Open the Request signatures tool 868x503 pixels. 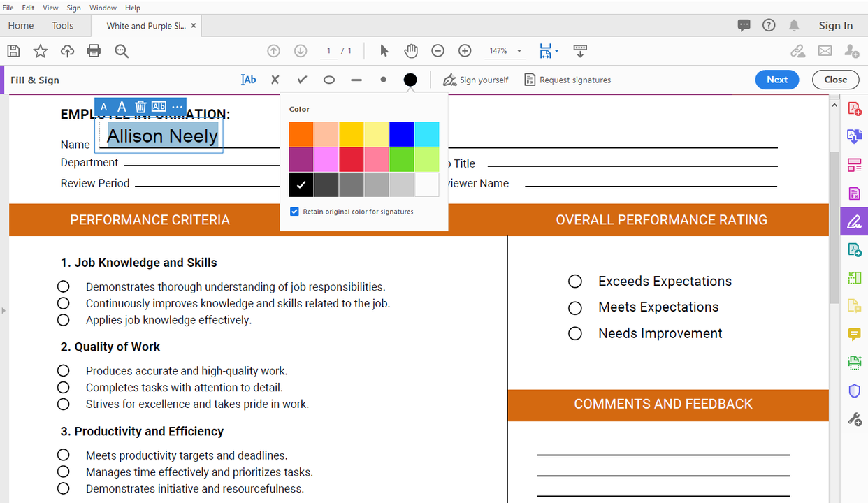(x=567, y=79)
